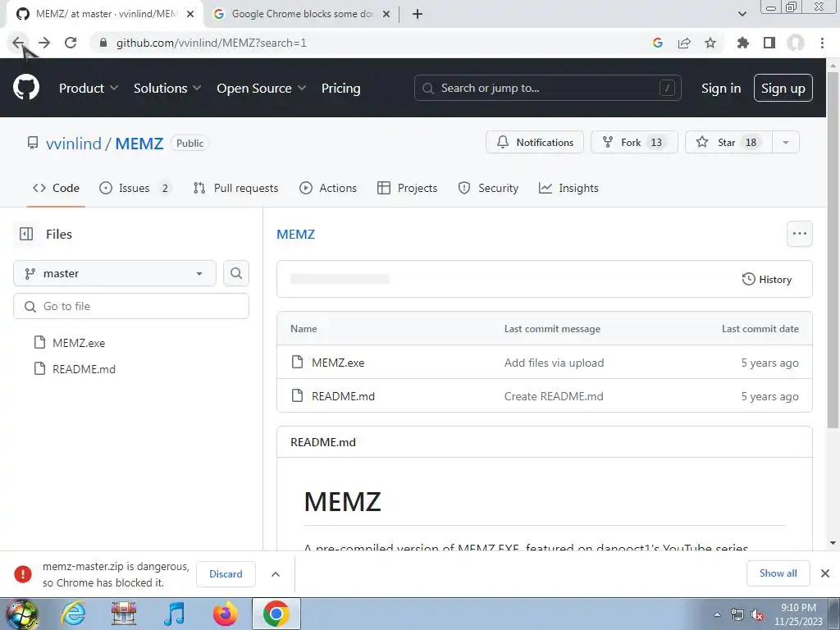Open the Star lists dropdown arrow
Image resolution: width=840 pixels, height=630 pixels.
(785, 143)
